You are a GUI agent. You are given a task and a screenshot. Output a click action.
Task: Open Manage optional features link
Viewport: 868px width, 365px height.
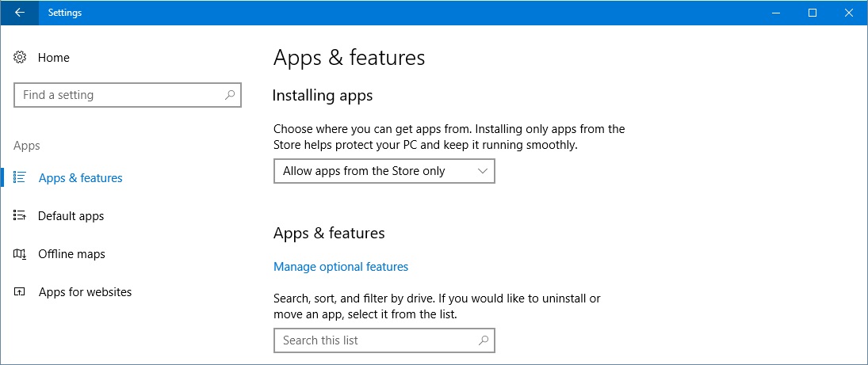click(x=341, y=267)
